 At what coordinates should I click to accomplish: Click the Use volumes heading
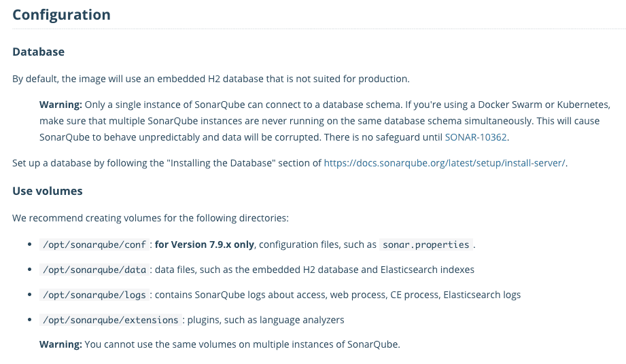tap(48, 191)
